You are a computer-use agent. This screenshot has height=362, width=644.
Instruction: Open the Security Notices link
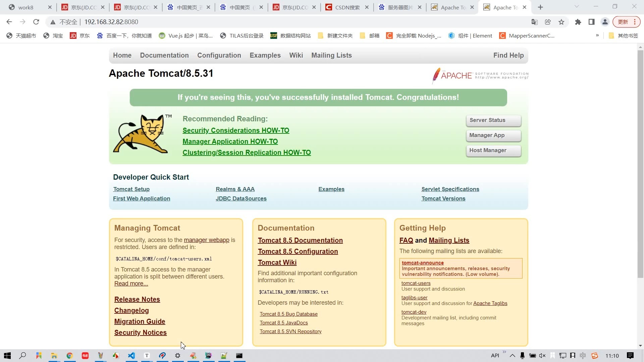click(141, 333)
